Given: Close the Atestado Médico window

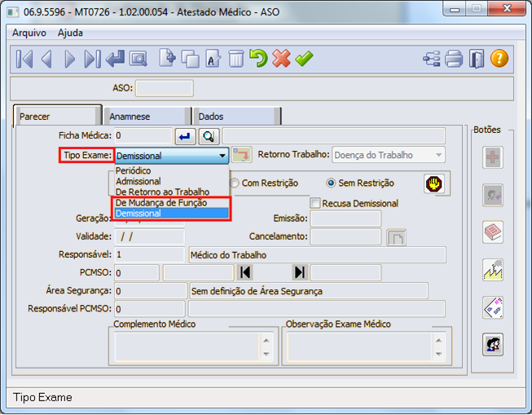Looking at the screenshot, I should [x=507, y=9].
